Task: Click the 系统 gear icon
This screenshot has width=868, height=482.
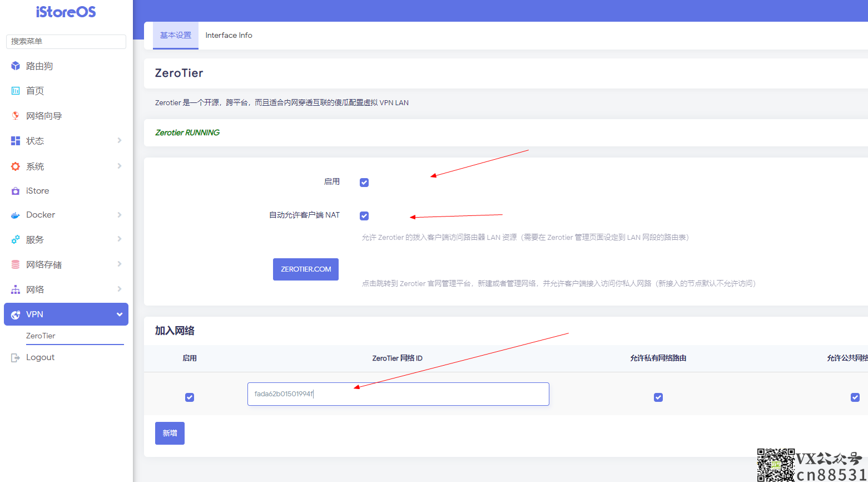Action: 16,166
